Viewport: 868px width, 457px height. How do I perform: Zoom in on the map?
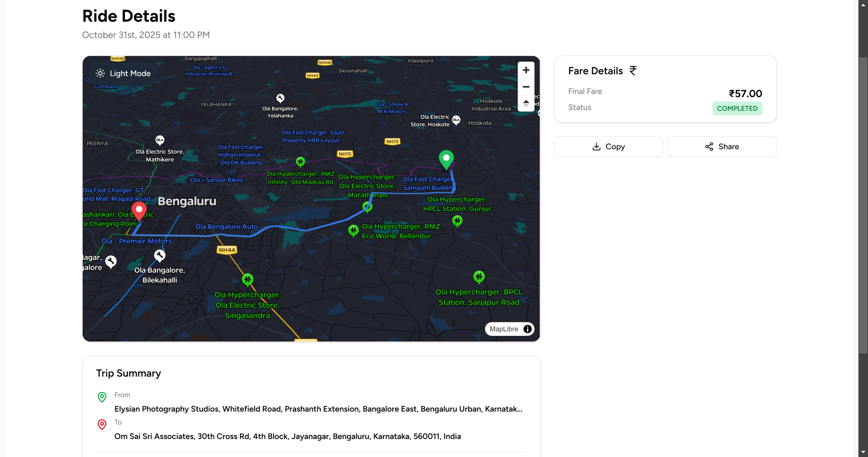tap(526, 70)
